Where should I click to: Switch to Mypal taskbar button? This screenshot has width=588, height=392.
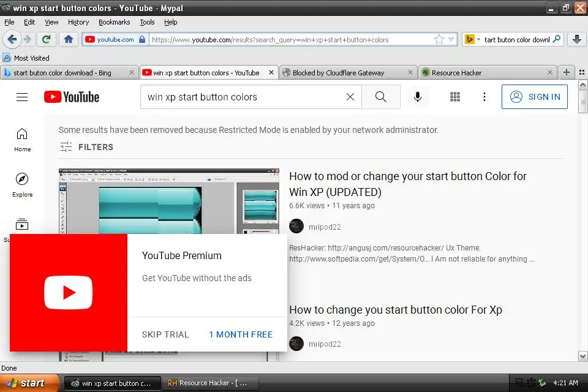point(113,383)
